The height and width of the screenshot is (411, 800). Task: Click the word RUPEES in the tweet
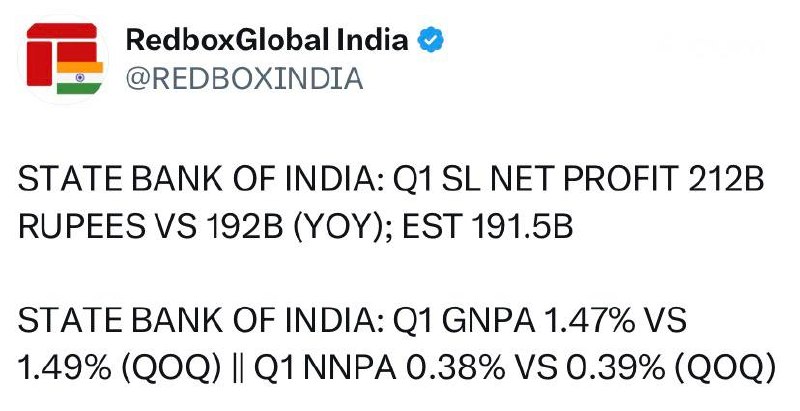(x=82, y=226)
